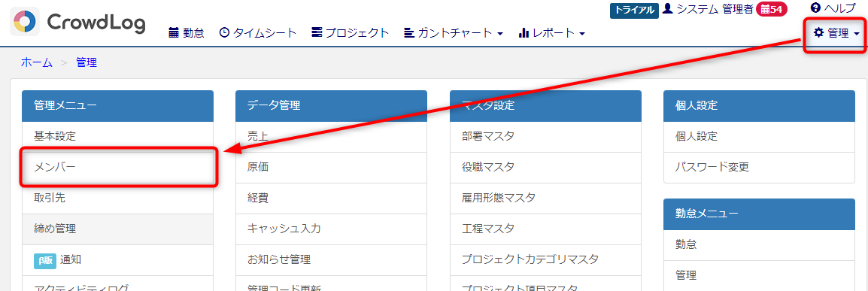Open 基本設定 in 管理メニュー
Image resolution: width=868 pixels, height=291 pixels.
(118, 136)
